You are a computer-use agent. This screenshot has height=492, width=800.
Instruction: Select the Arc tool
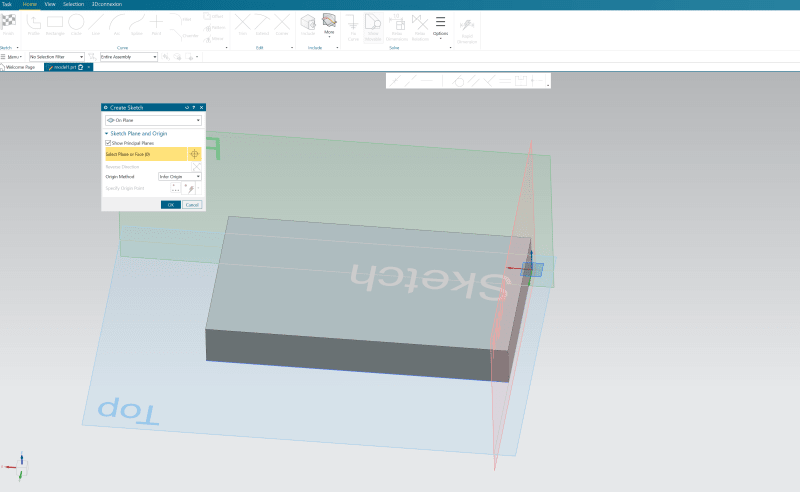click(x=117, y=22)
